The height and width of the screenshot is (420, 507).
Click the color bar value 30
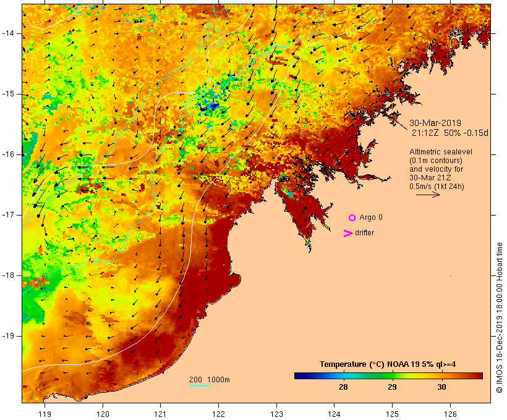pyautogui.click(x=441, y=387)
